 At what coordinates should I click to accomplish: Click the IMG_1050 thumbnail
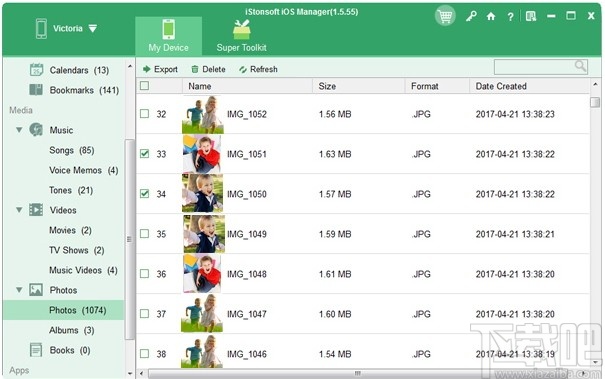click(x=203, y=193)
